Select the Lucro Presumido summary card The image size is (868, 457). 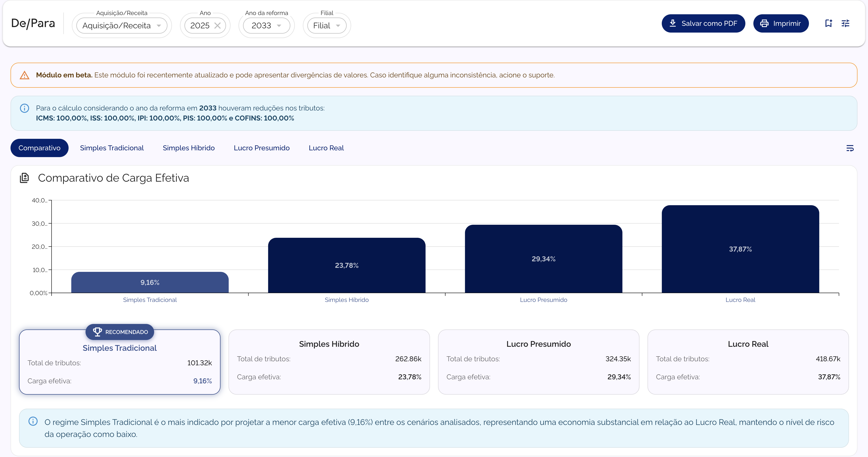[x=538, y=362]
